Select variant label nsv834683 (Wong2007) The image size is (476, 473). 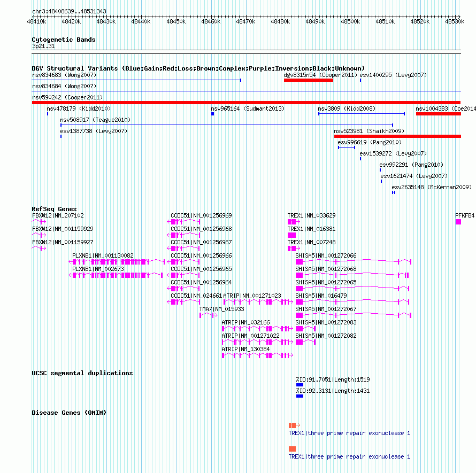[x=64, y=75]
